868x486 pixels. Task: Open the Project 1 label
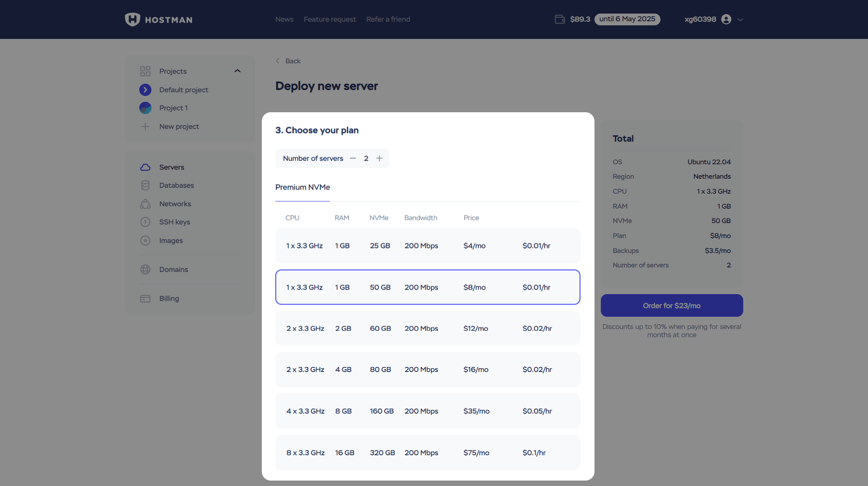173,108
